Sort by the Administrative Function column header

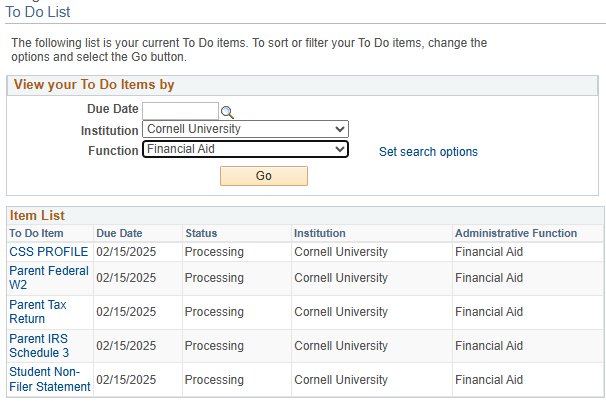[515, 233]
